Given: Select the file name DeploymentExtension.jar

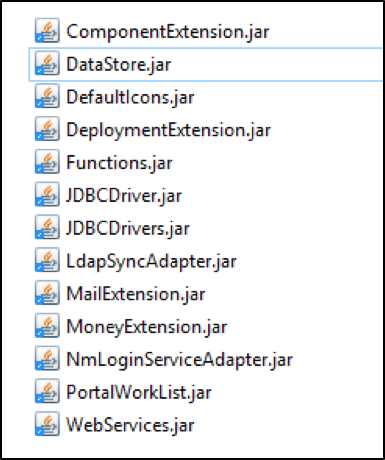Looking at the screenshot, I should coord(168,131).
